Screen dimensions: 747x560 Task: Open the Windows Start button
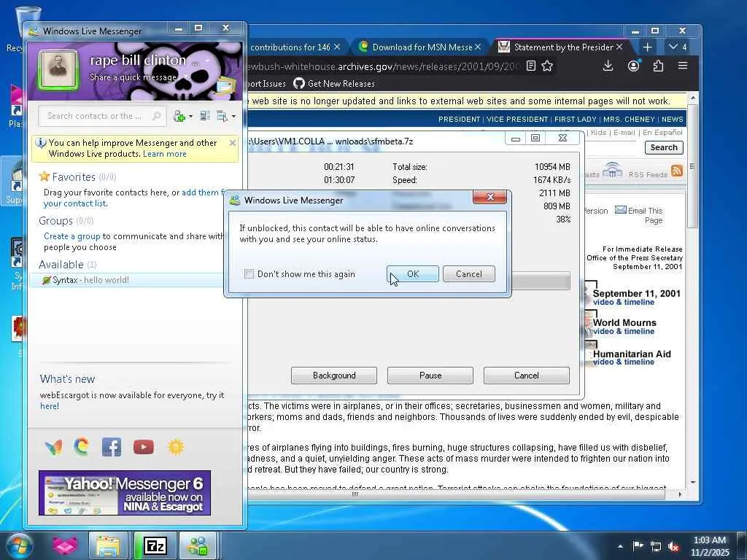[x=19, y=545]
